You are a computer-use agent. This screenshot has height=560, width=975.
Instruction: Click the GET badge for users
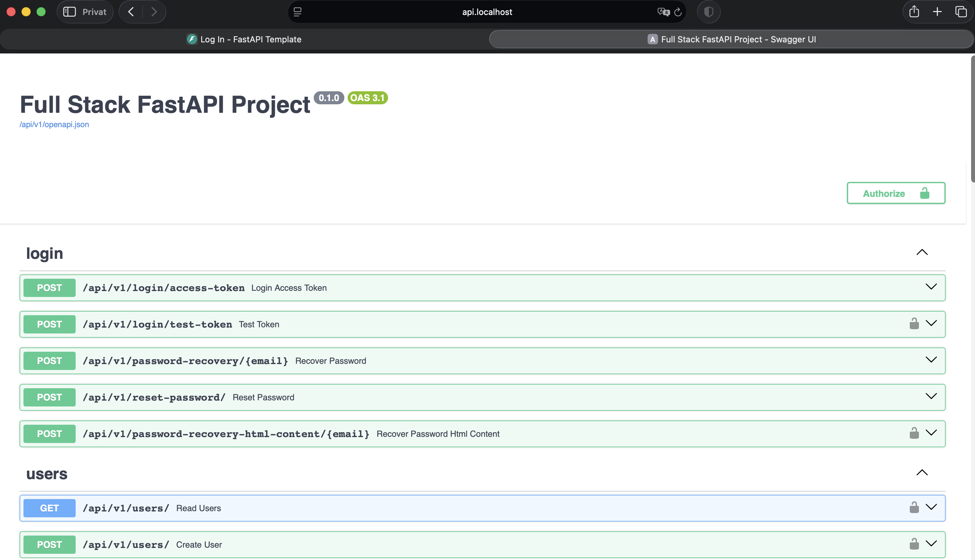coord(49,508)
